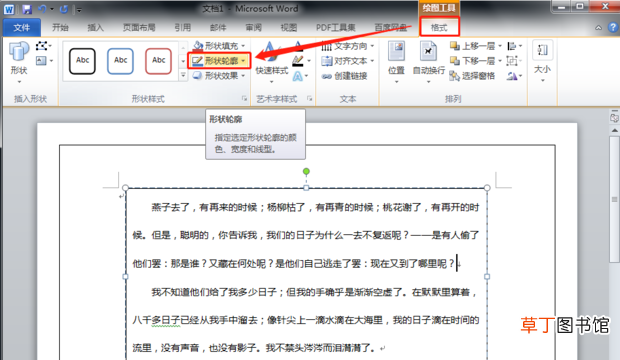Open the 快速样式 WordArt quick styles
This screenshot has height=360, width=620.
pyautogui.click(x=271, y=63)
